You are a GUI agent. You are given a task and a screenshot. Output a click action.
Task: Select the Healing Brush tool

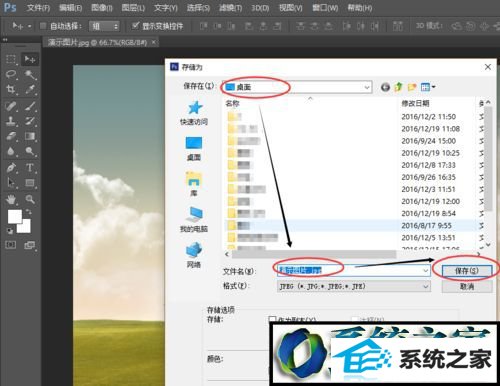(11, 106)
